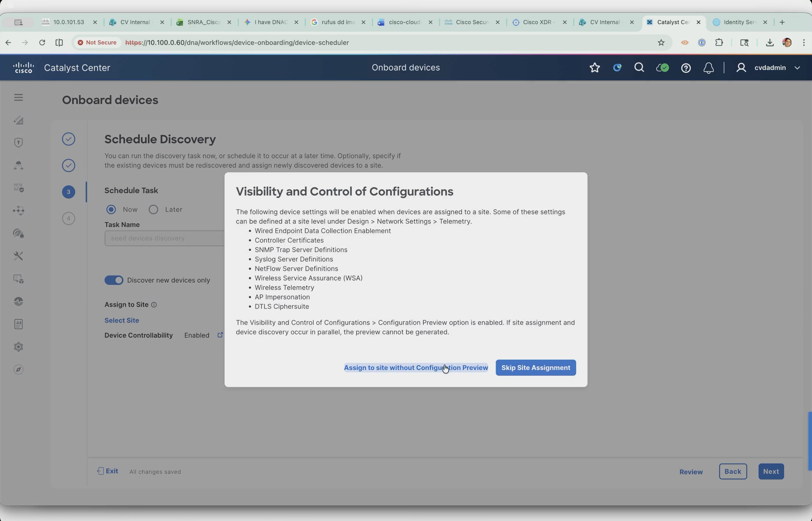
Task: Open the Explore compass sidebar icon
Action: click(19, 369)
